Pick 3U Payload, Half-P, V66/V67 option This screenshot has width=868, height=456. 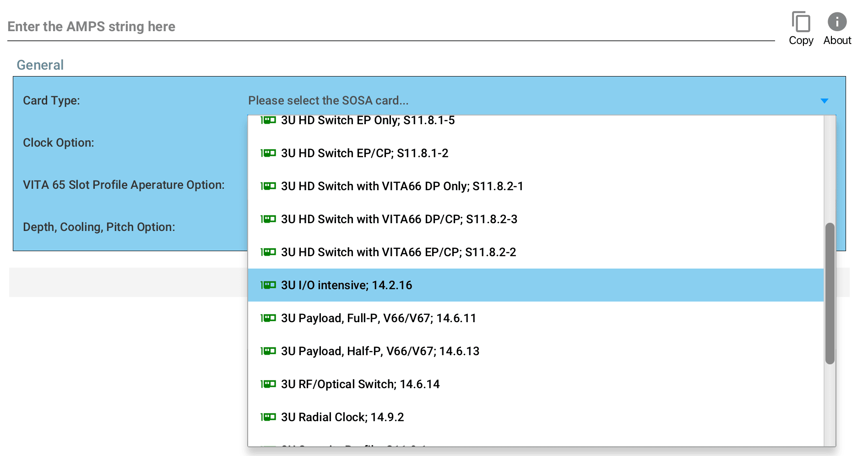coord(380,351)
